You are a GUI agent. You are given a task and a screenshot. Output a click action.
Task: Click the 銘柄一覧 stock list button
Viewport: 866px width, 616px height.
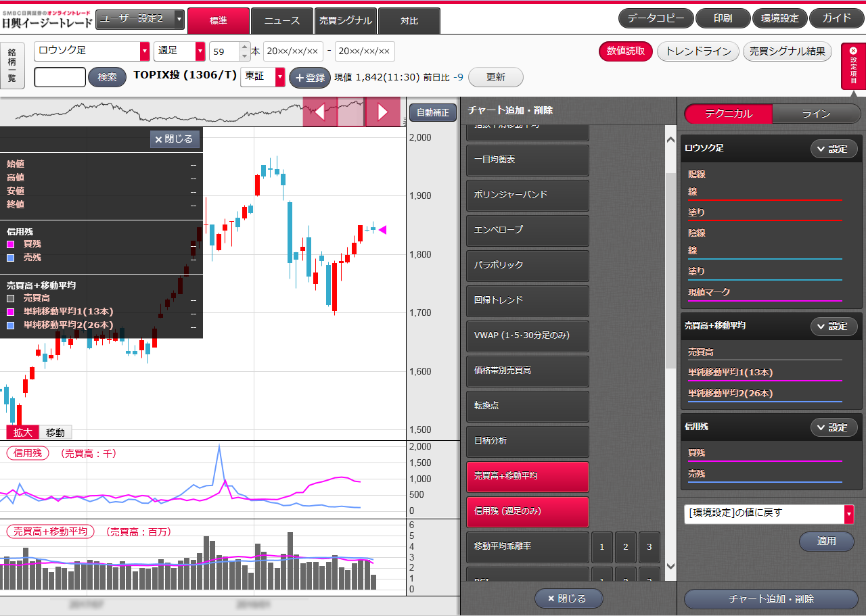(x=12, y=66)
